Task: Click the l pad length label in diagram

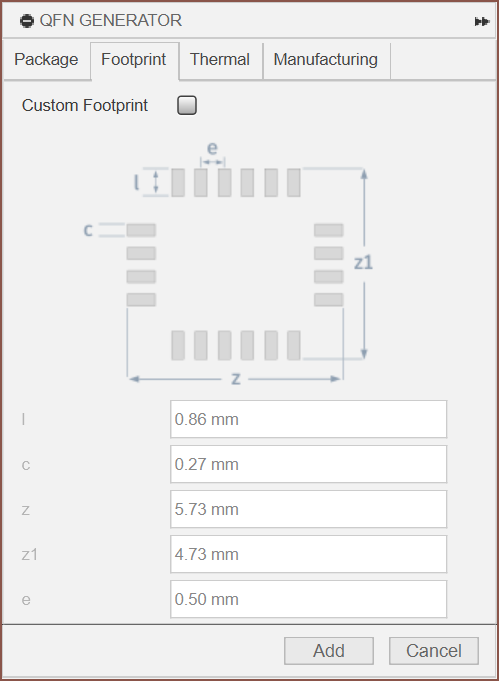Action: (136, 182)
